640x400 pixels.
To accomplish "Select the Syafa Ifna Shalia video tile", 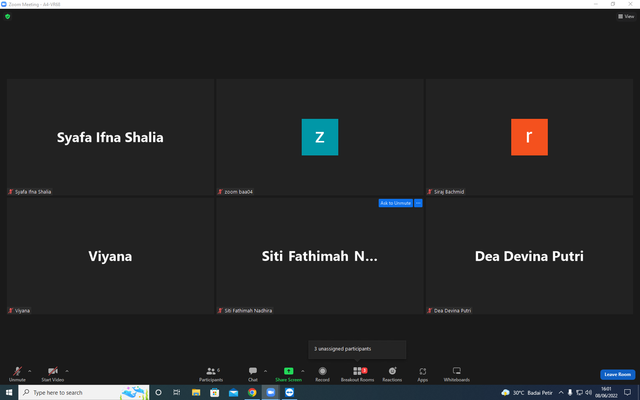I will click(x=110, y=137).
